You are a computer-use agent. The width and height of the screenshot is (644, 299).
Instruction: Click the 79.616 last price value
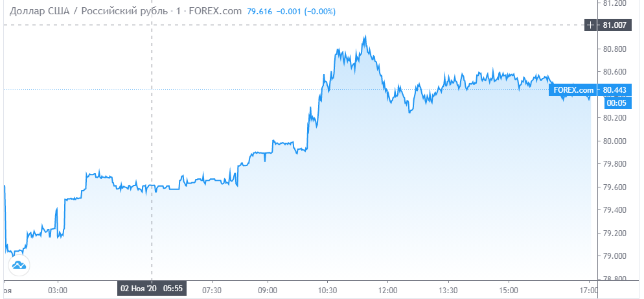click(x=260, y=12)
